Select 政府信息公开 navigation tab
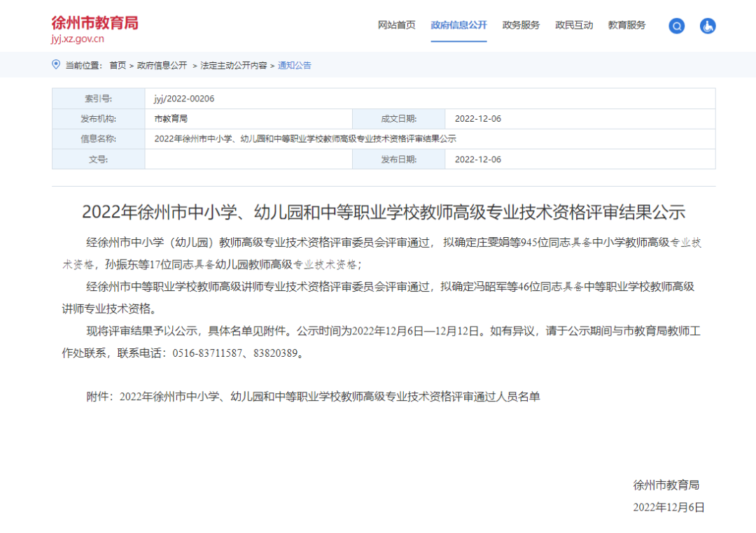The image size is (756, 533). click(x=458, y=25)
